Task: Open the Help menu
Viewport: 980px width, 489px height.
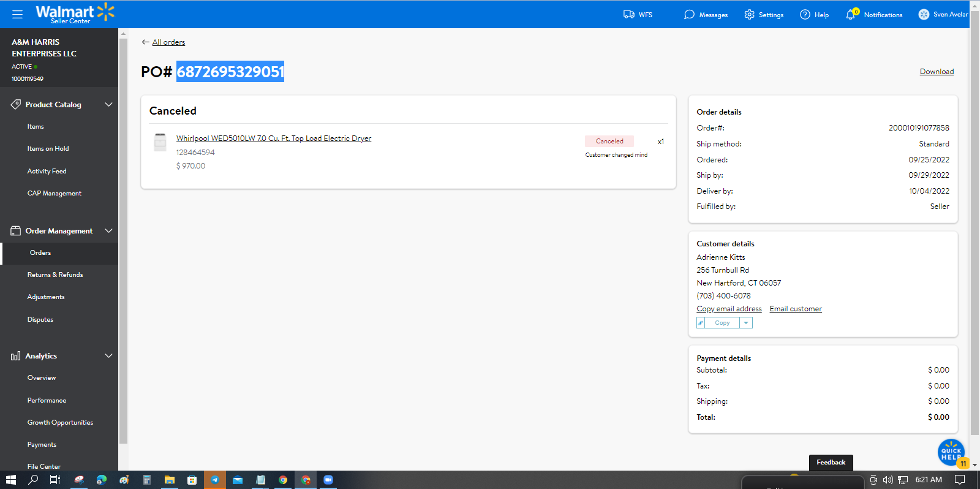Action: pyautogui.click(x=814, y=15)
